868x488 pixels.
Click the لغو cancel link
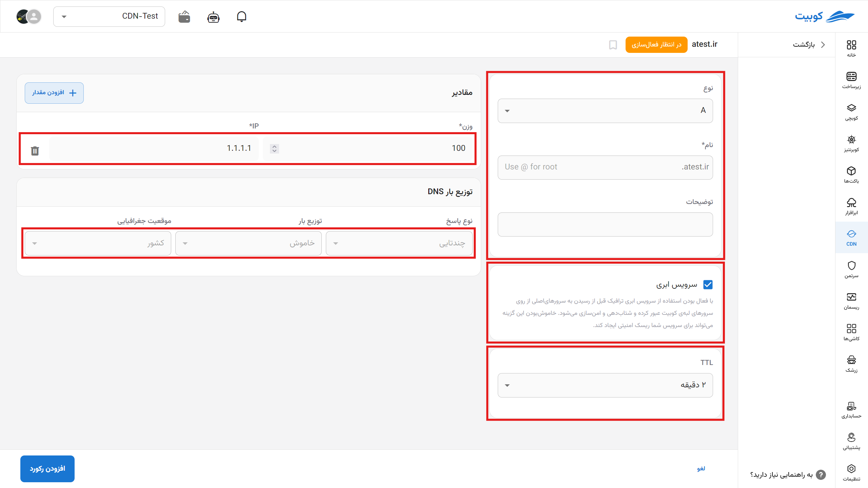point(701,469)
